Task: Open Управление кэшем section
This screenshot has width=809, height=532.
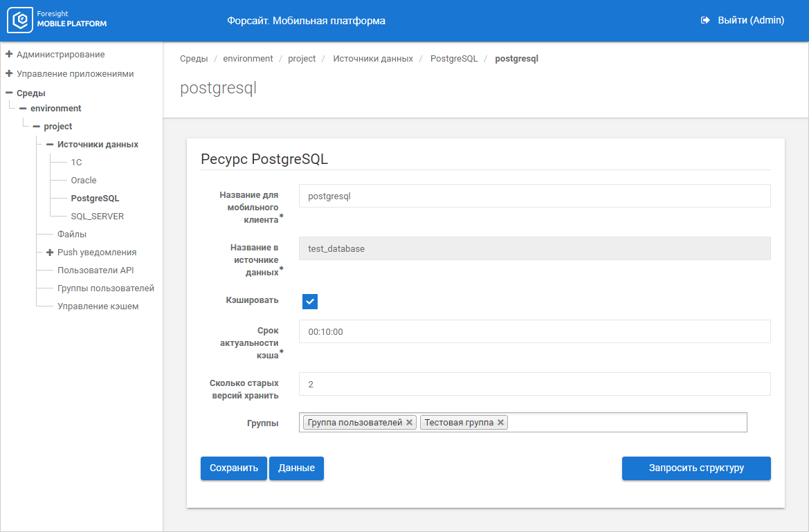Action: (98, 306)
